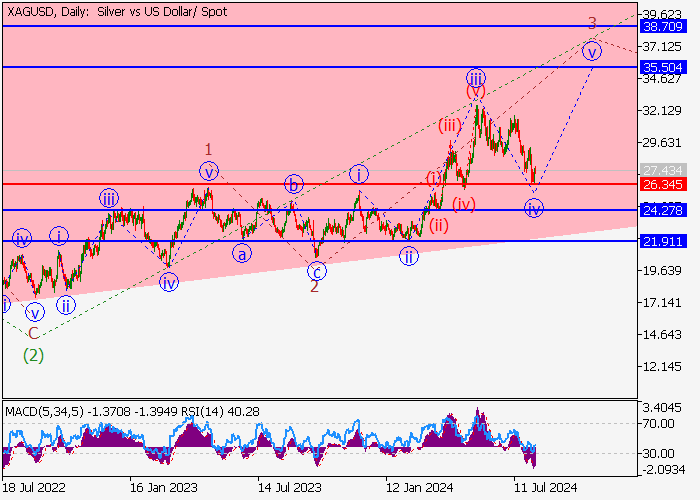Select the circled 'v' label under wave 3

click(592, 52)
